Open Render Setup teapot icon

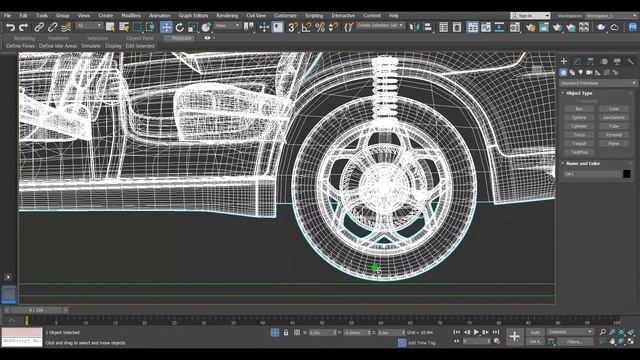(x=530, y=27)
